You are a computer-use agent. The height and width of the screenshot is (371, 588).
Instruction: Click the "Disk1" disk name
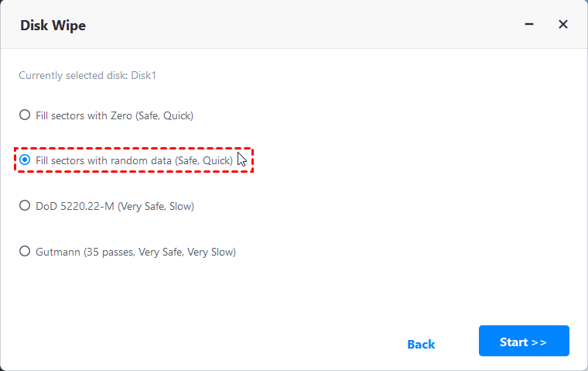click(143, 76)
